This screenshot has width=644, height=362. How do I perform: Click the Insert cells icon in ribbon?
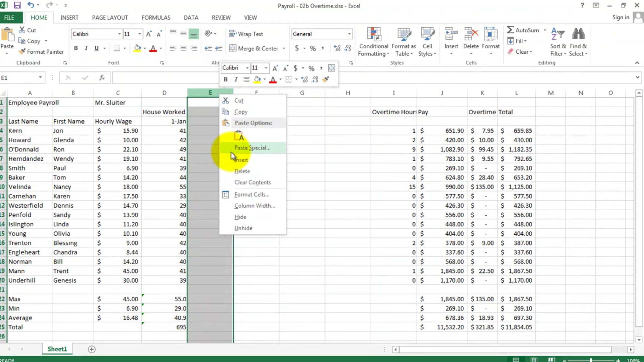point(451,34)
